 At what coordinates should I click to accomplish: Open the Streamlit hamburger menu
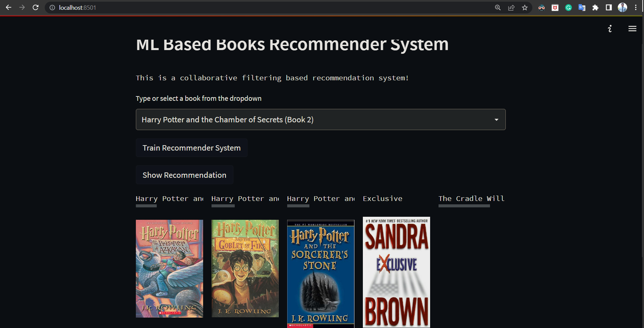[x=632, y=29]
